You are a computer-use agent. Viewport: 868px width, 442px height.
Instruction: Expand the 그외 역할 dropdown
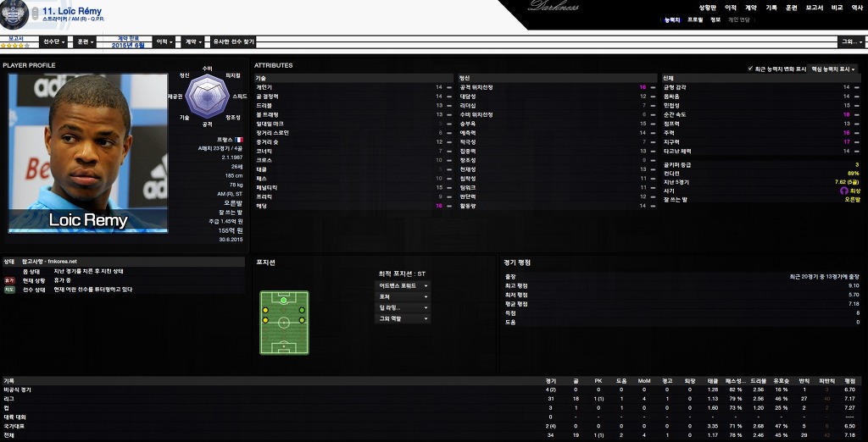click(403, 318)
